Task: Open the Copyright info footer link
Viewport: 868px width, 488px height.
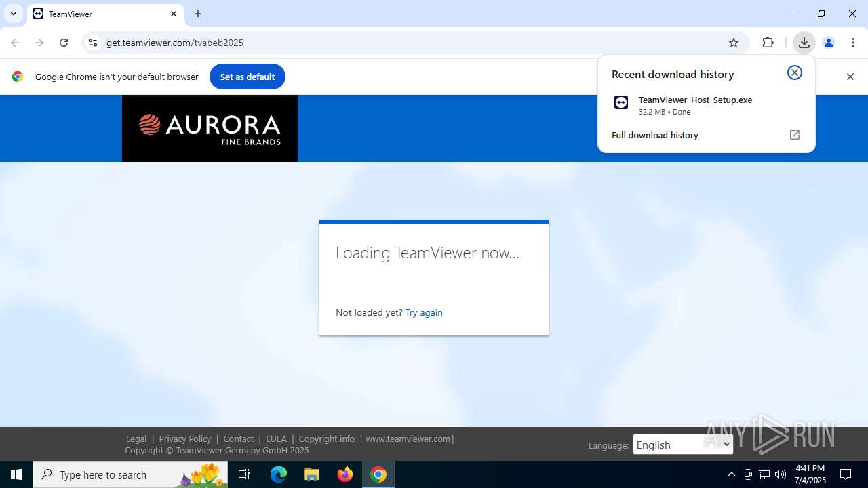Action: 327,439
